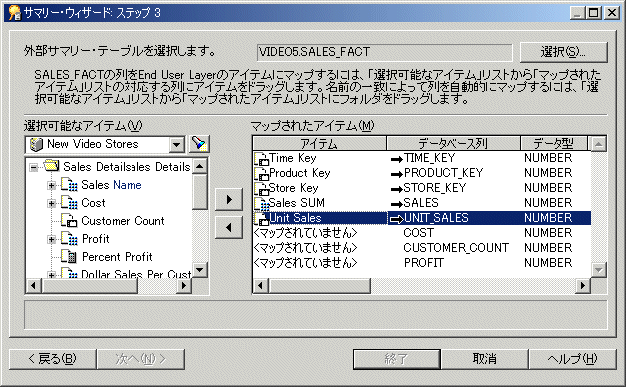Click the 終了 finish button
The image size is (626, 387).
(397, 359)
